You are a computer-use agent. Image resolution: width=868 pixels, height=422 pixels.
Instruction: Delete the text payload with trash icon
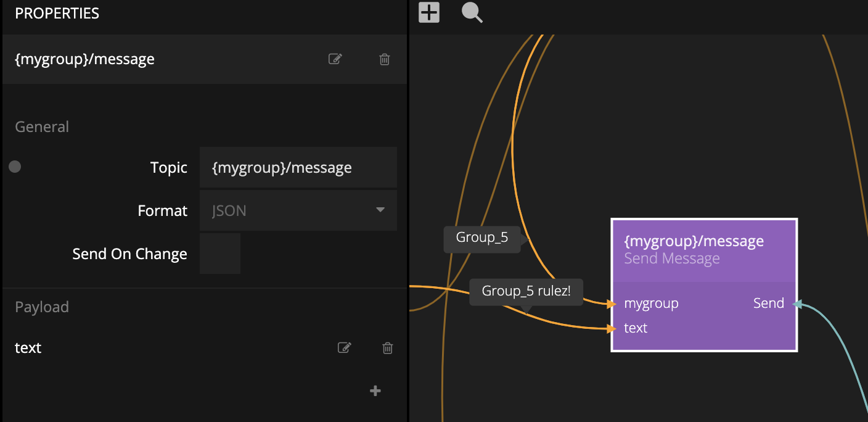388,348
